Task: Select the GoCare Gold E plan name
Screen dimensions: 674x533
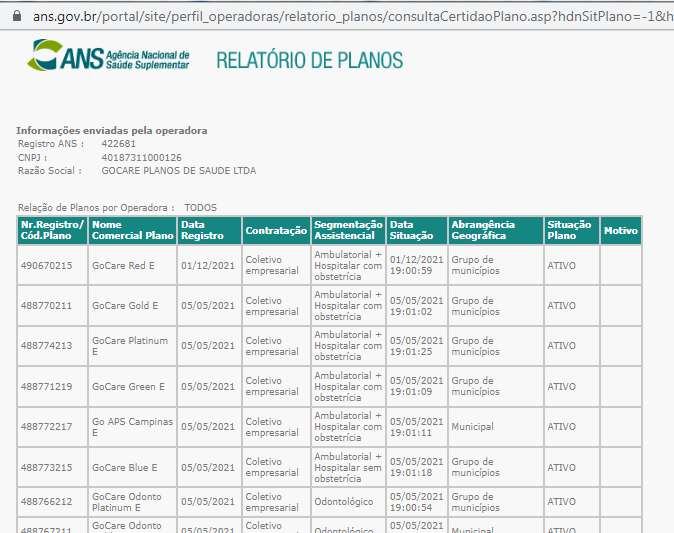Action: click(x=125, y=306)
